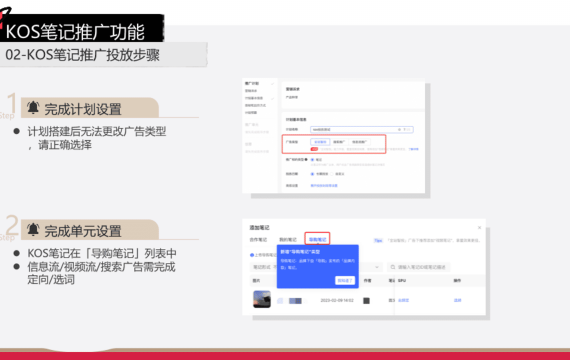The image size is (570, 360).
Task: Switch to the 导购笔记 tab
Action: [317, 239]
